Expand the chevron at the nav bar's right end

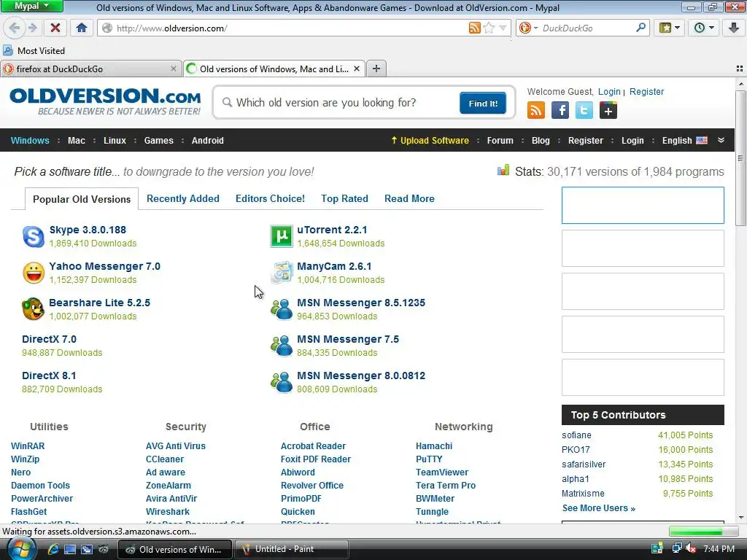point(721,140)
